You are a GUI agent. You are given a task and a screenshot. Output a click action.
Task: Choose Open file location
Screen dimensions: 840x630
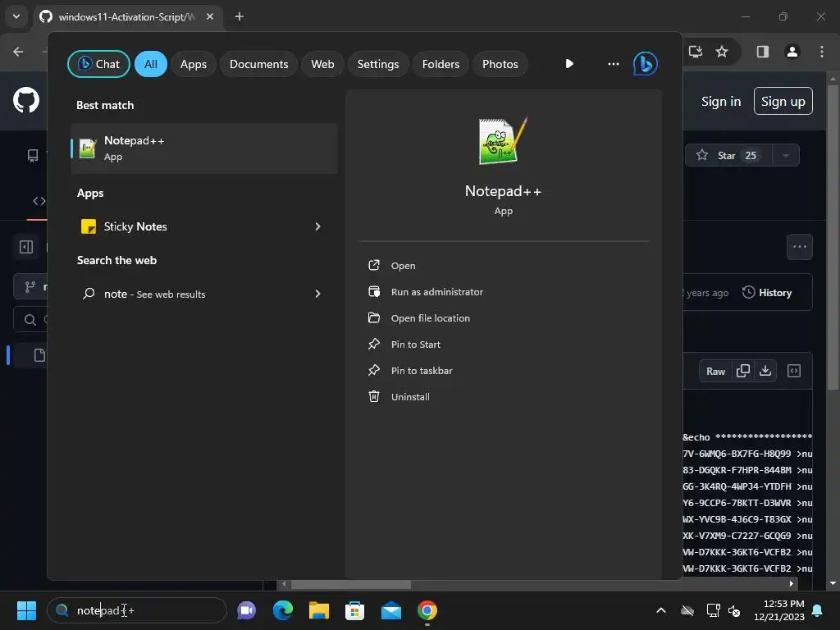tap(430, 318)
